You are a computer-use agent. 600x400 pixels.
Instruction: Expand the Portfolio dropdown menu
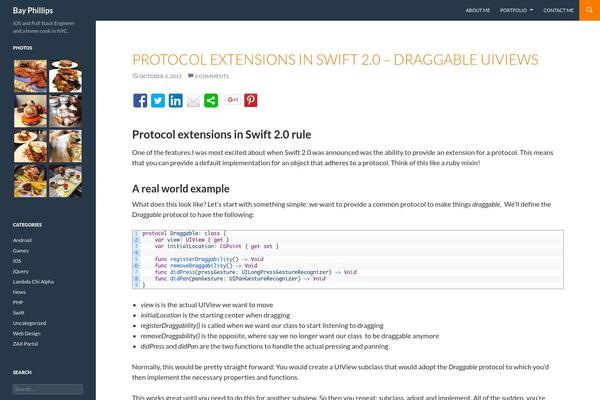click(x=516, y=10)
